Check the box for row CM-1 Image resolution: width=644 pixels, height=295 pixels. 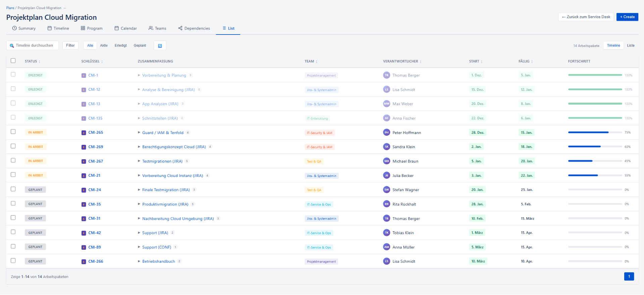click(x=13, y=74)
